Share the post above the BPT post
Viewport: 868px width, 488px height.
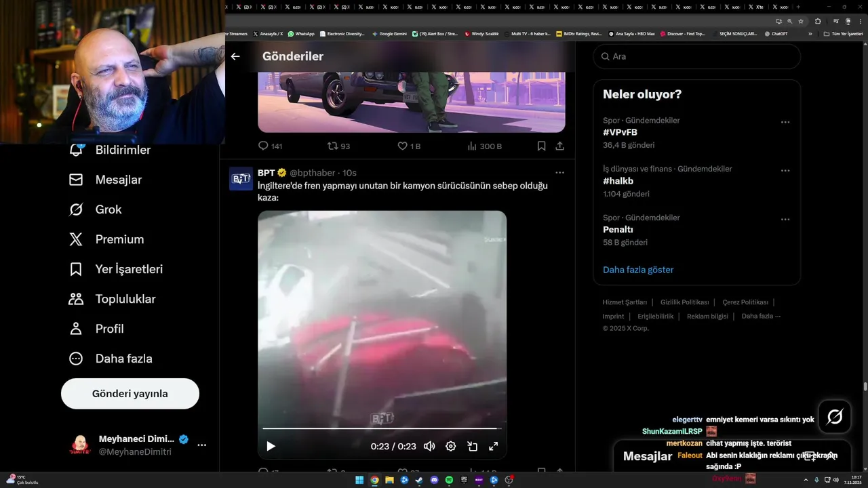[x=559, y=146]
